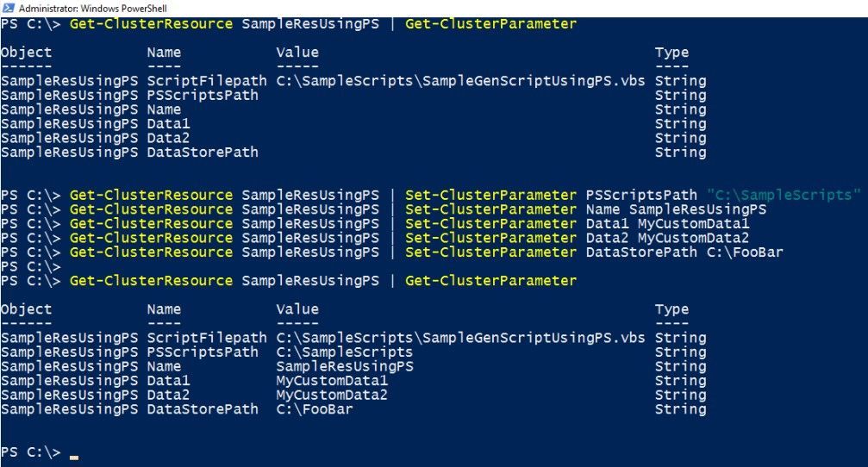Click the 'Value' column header in the first table
Image resolution: width=868 pixels, height=467 pixels.
297,53
